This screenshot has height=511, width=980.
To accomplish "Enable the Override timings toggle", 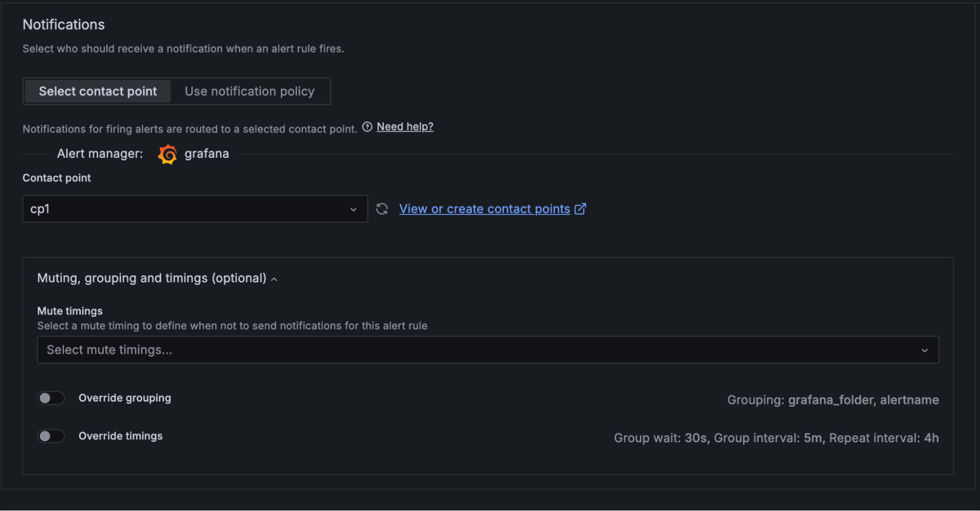I will 51,436.
